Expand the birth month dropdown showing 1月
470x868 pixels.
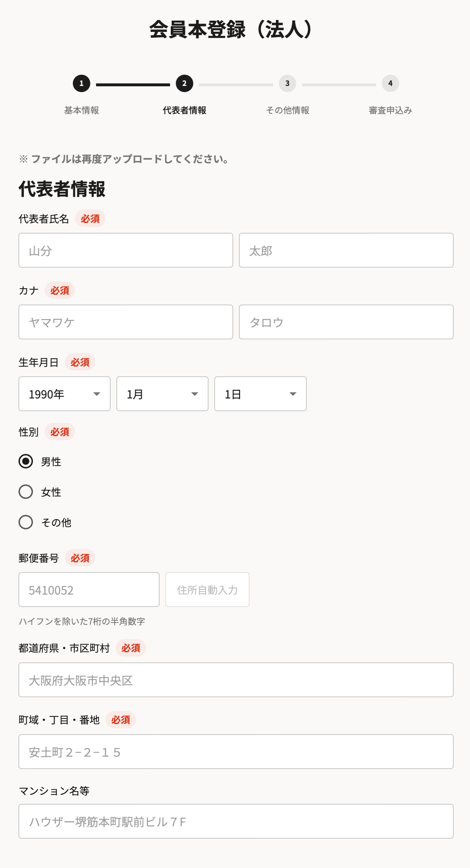click(162, 394)
